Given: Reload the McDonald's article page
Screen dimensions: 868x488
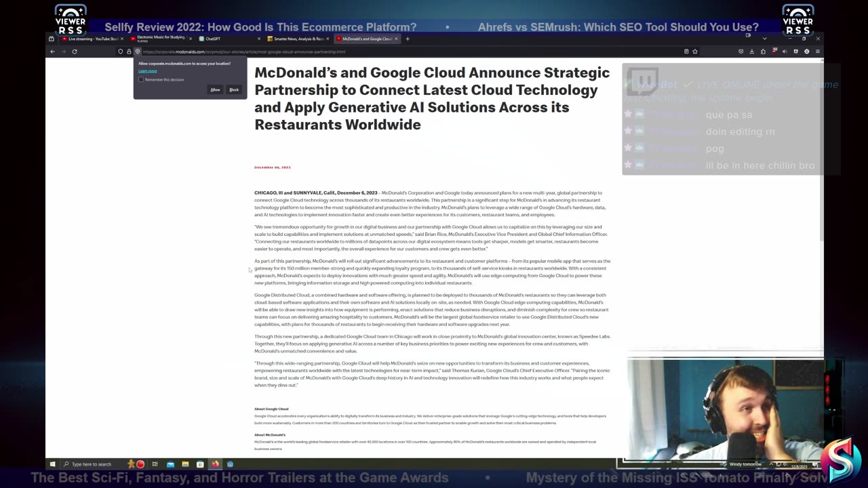Looking at the screenshot, I should [75, 52].
